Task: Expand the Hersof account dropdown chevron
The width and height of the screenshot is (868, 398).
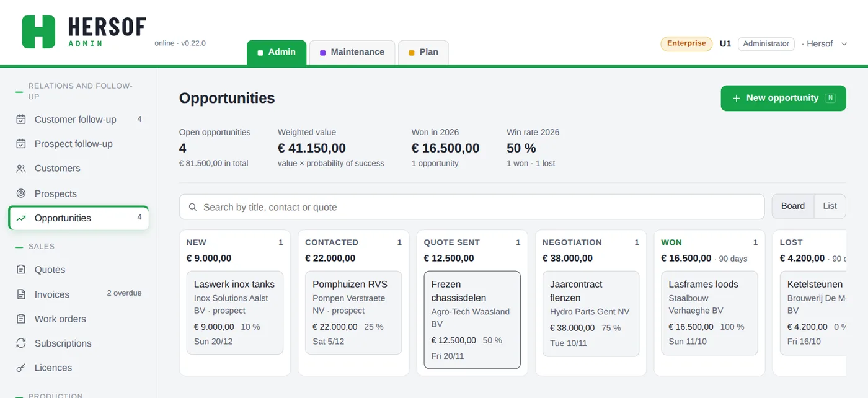Action: click(x=844, y=44)
